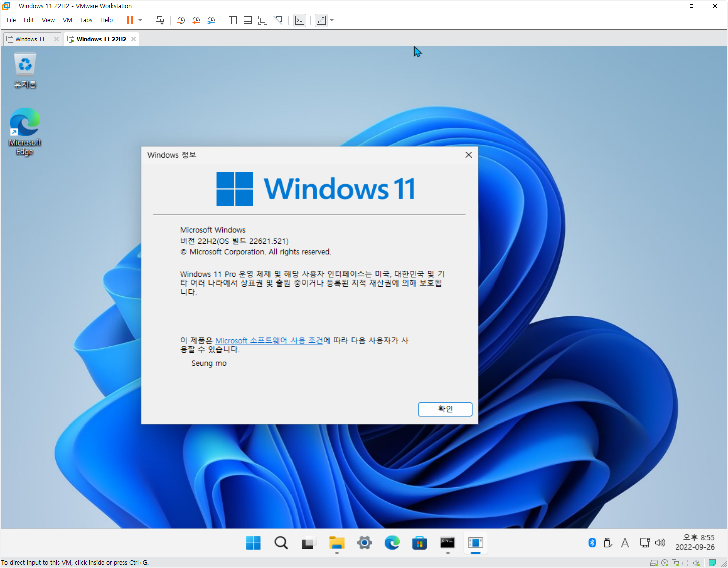
Task: Open Task View on the taskbar
Action: click(309, 543)
